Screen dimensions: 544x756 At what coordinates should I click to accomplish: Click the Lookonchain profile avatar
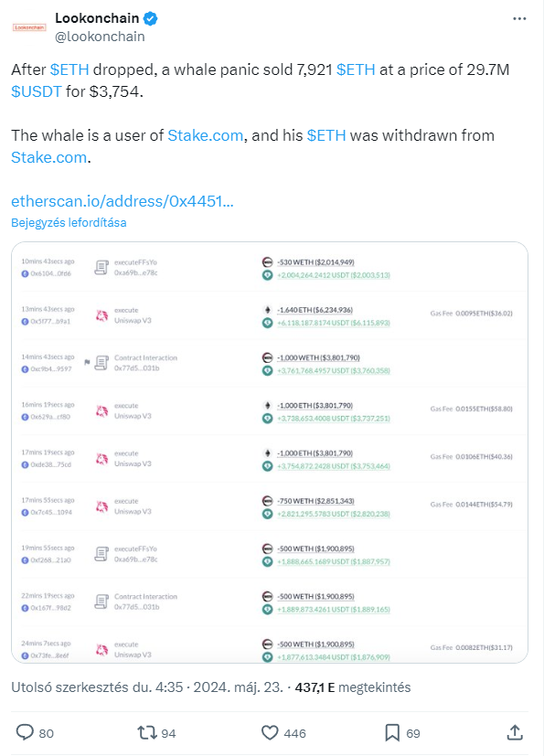pos(29,27)
